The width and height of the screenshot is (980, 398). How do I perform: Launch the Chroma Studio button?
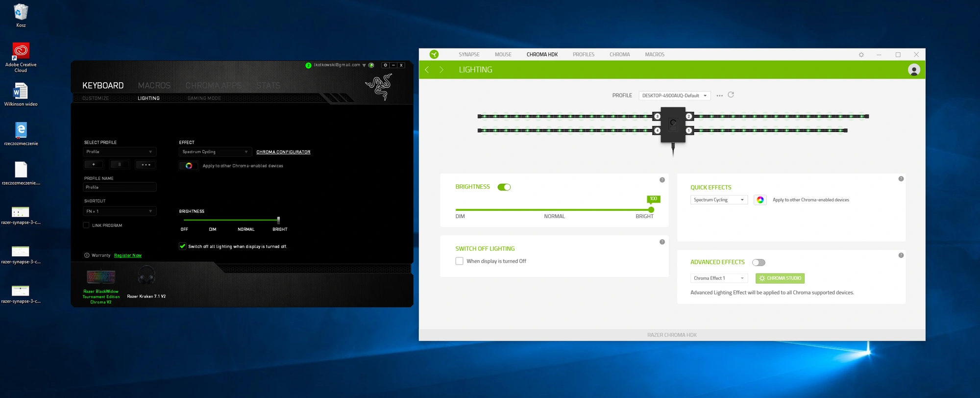(x=780, y=278)
